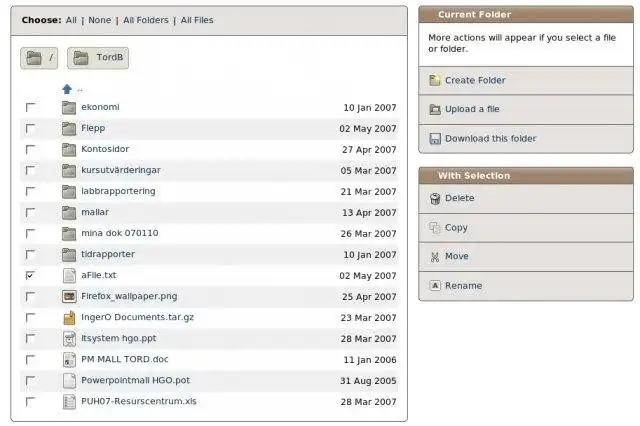The width and height of the screenshot is (640, 426).
Task: Select the TordB breadcrumb folder button
Action: (x=98, y=58)
